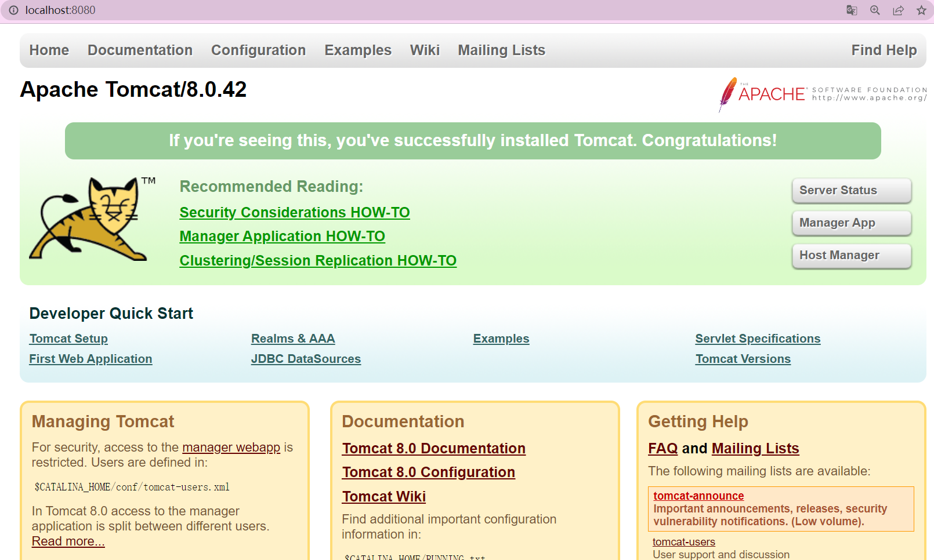This screenshot has height=560, width=934.
Task: Open Clustering/Session Replication HOW-TO link
Action: [318, 260]
